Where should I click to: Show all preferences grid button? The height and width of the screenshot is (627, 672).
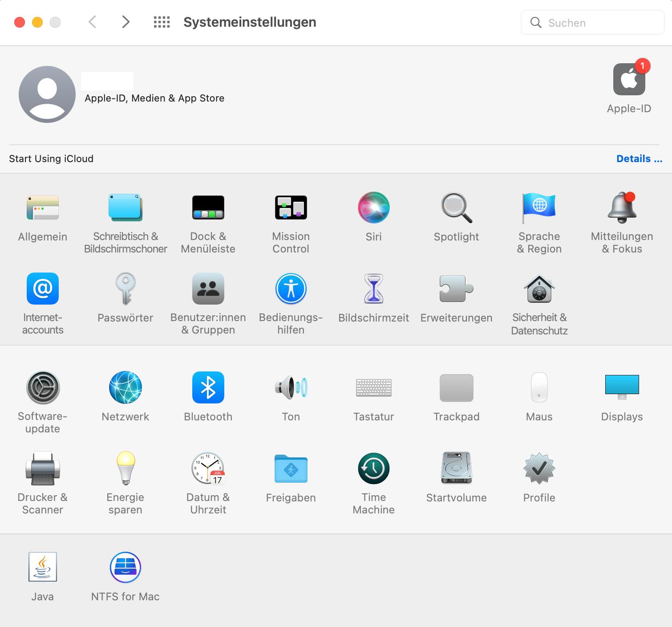click(x=162, y=22)
